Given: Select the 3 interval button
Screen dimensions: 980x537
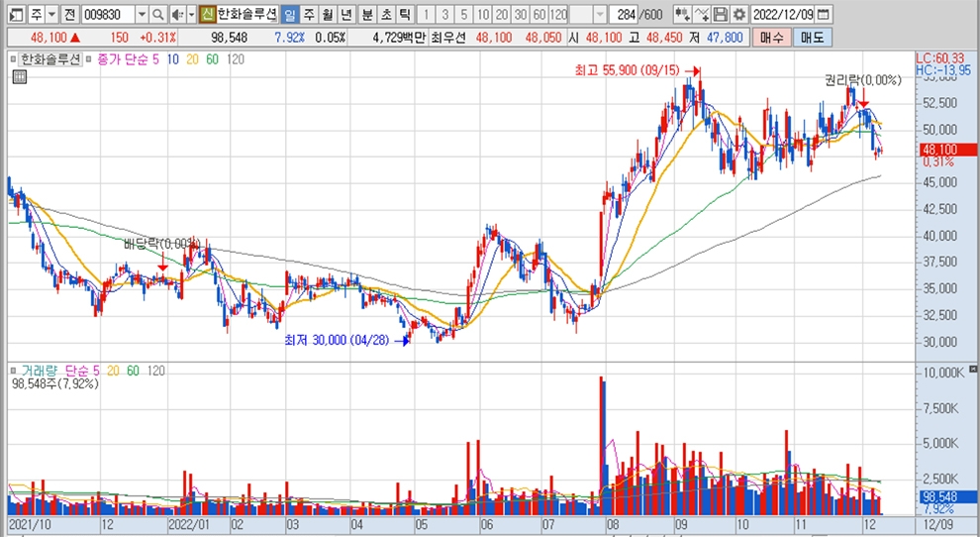Looking at the screenshot, I should pos(445,14).
